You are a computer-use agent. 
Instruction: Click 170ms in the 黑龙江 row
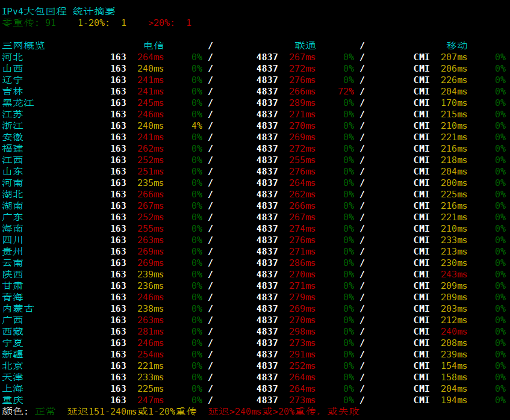[x=454, y=103]
